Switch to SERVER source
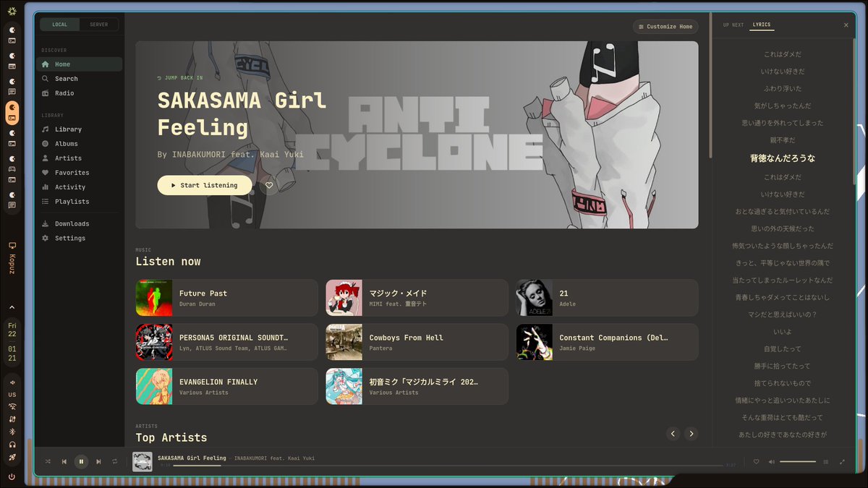This screenshot has width=868, height=488. tap(99, 25)
